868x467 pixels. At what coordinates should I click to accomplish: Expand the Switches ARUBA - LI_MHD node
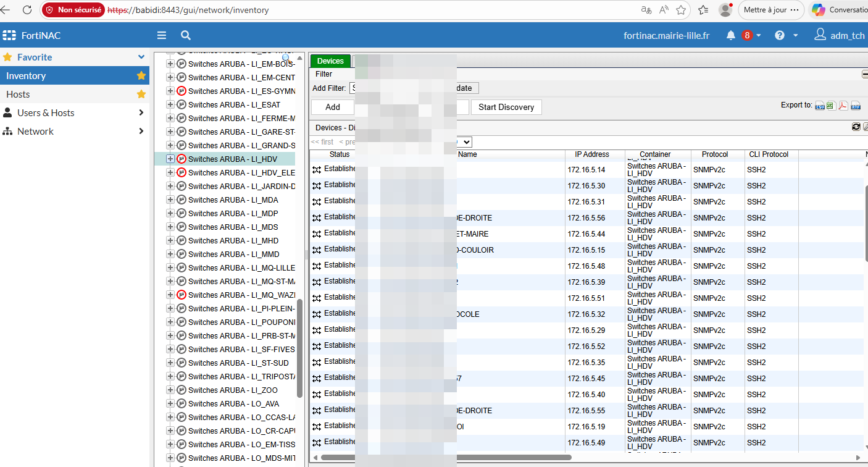click(170, 241)
